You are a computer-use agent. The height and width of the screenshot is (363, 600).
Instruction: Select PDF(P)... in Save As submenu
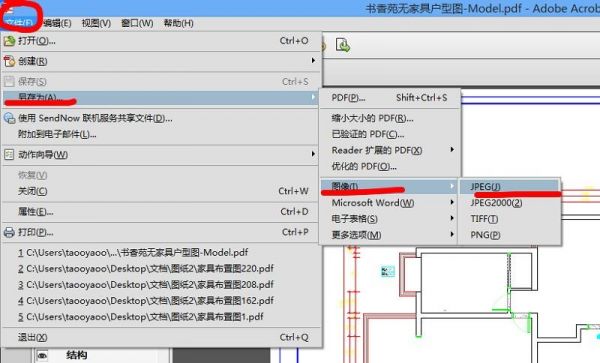point(390,98)
